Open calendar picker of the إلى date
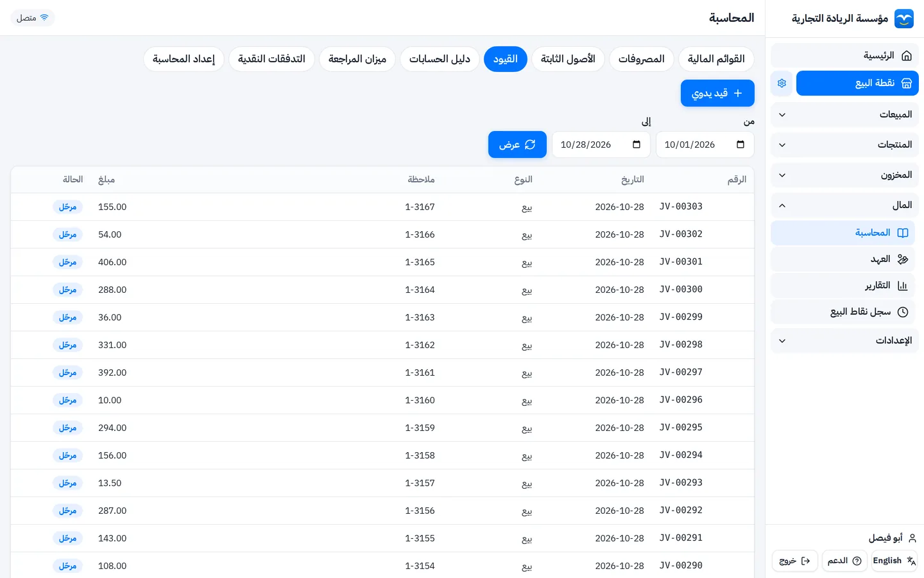The width and height of the screenshot is (924, 578). point(637,144)
